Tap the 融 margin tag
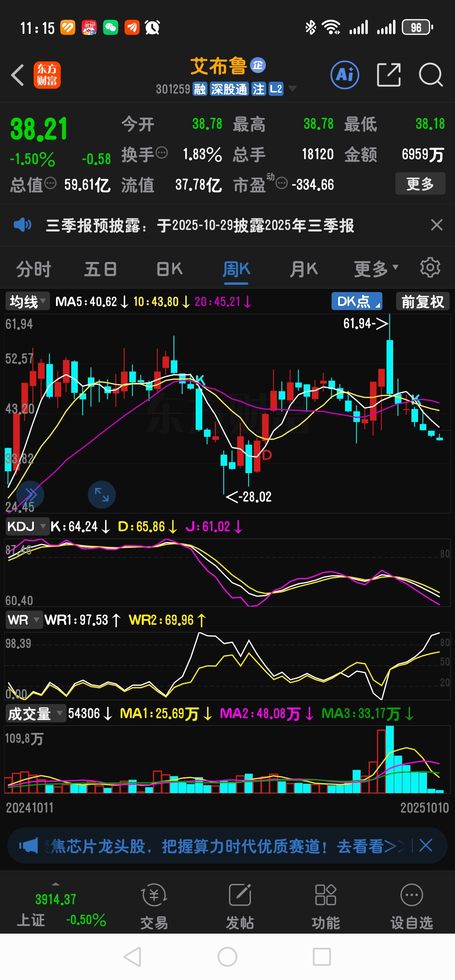This screenshot has height=980, width=455. coord(199,89)
